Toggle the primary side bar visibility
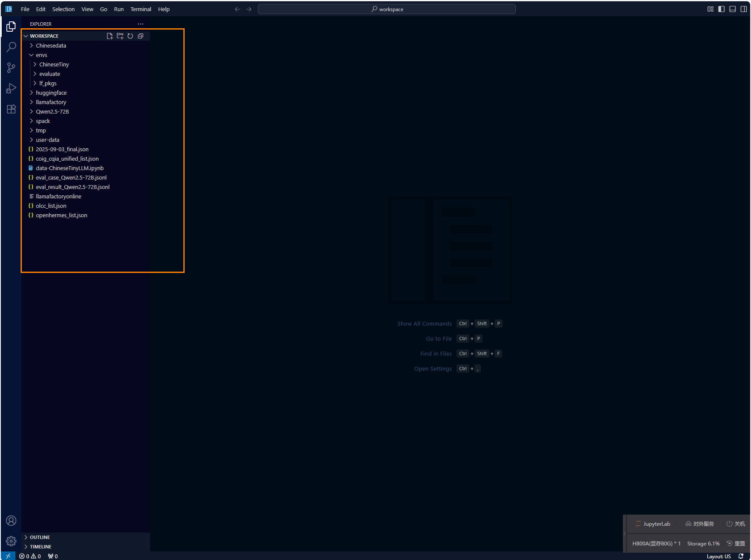The height and width of the screenshot is (560, 751). tap(721, 9)
